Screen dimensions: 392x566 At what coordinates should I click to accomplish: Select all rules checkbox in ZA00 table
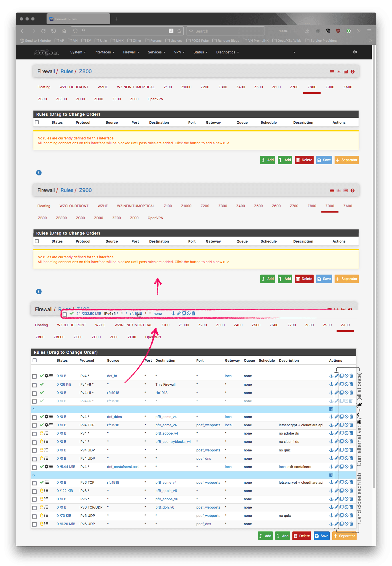[35, 360]
